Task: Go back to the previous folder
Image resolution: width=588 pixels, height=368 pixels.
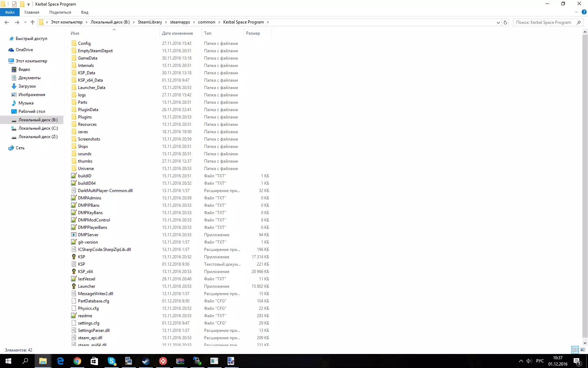Action: pyautogui.click(x=7, y=22)
